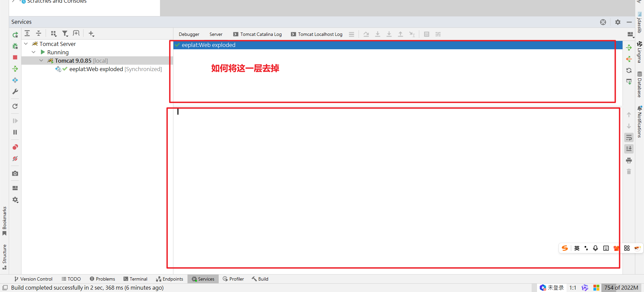Open the Terminal tool window
The height and width of the screenshot is (292, 644).
[x=136, y=279]
